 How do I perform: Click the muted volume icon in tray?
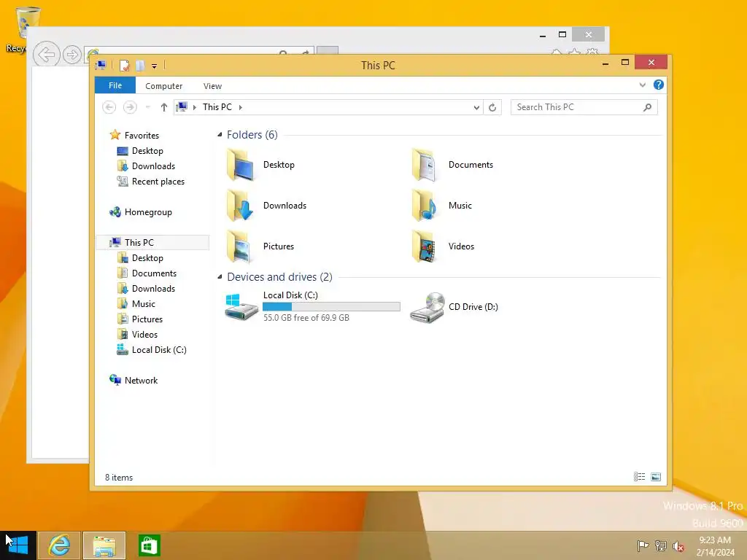point(678,546)
